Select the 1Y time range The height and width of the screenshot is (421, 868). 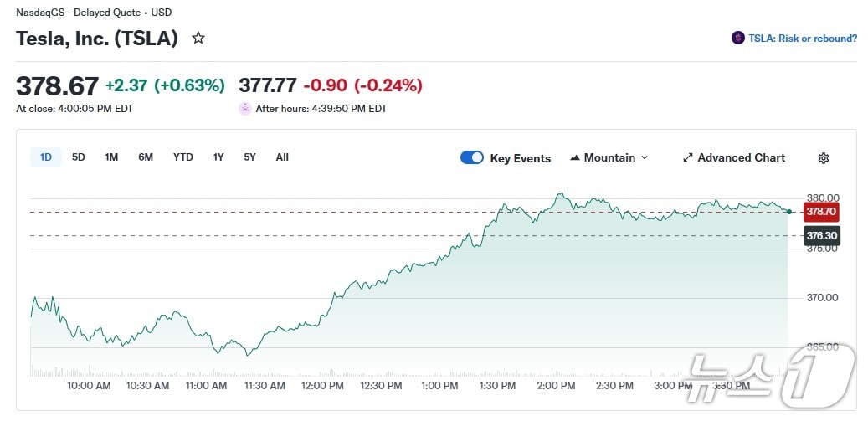(218, 157)
